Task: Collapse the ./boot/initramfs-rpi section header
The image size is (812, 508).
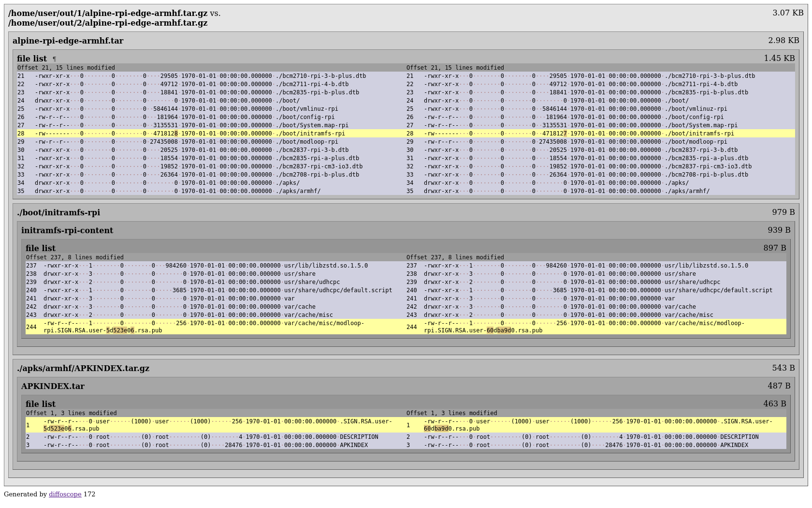Action: click(58, 212)
